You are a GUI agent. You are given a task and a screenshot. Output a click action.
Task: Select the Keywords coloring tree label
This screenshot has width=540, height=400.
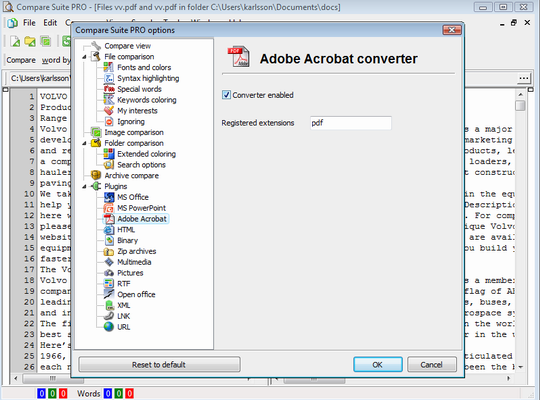click(x=147, y=100)
